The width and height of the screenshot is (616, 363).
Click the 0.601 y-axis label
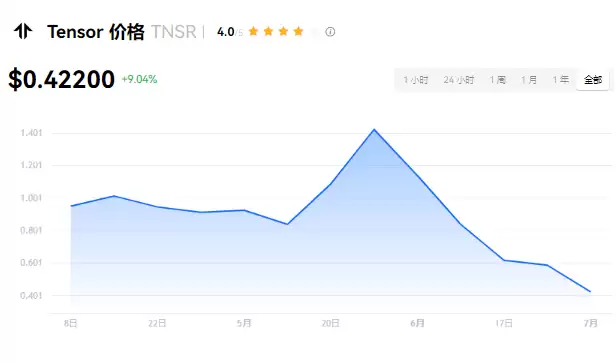pyautogui.click(x=31, y=263)
